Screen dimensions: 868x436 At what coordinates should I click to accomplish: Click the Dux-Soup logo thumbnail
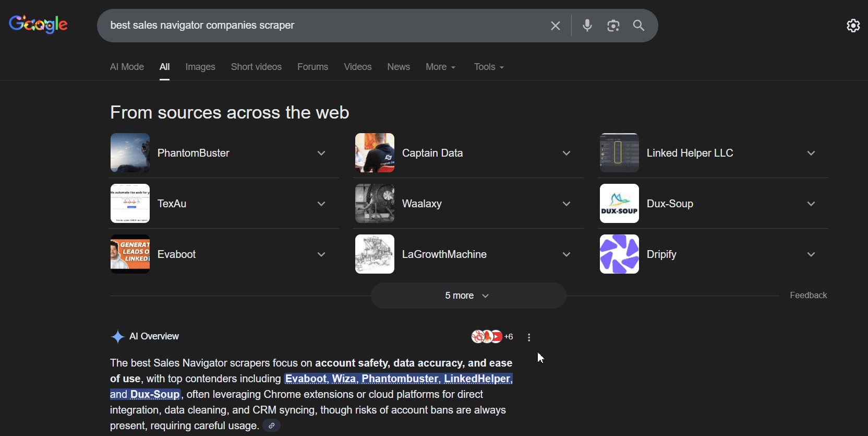(619, 203)
